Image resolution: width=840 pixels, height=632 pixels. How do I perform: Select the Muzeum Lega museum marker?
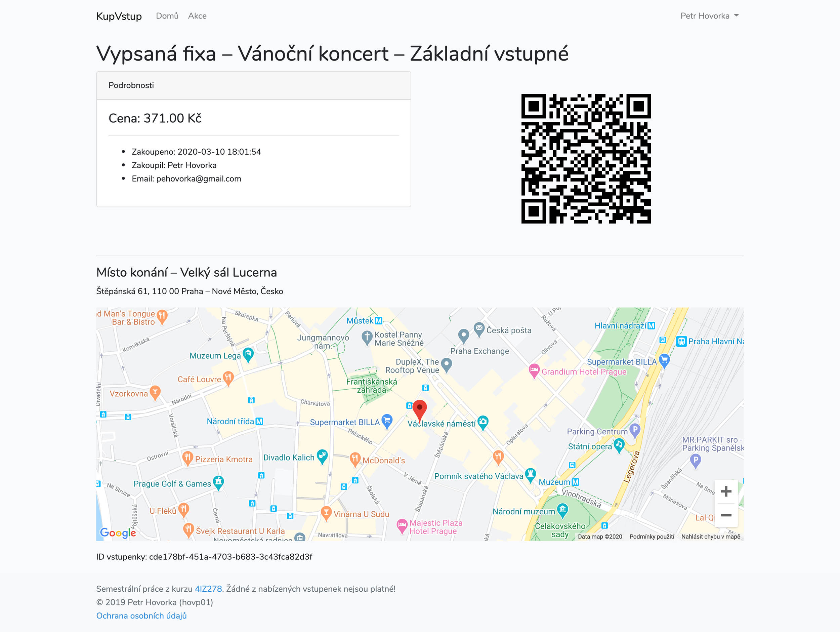[248, 355]
